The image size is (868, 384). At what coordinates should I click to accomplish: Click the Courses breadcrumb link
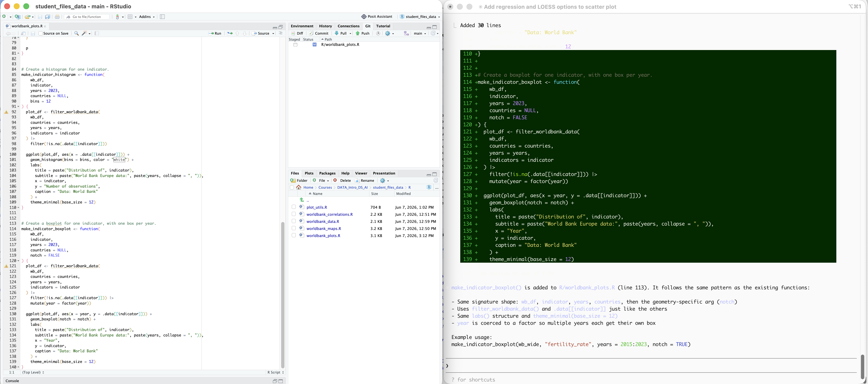click(x=325, y=187)
